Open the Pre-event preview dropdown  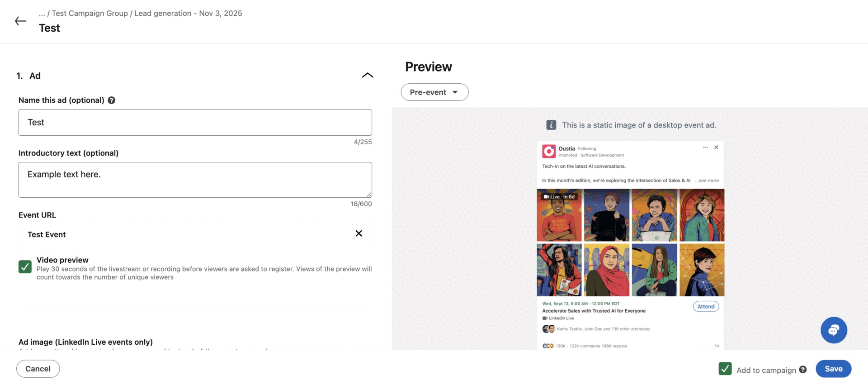coord(434,92)
